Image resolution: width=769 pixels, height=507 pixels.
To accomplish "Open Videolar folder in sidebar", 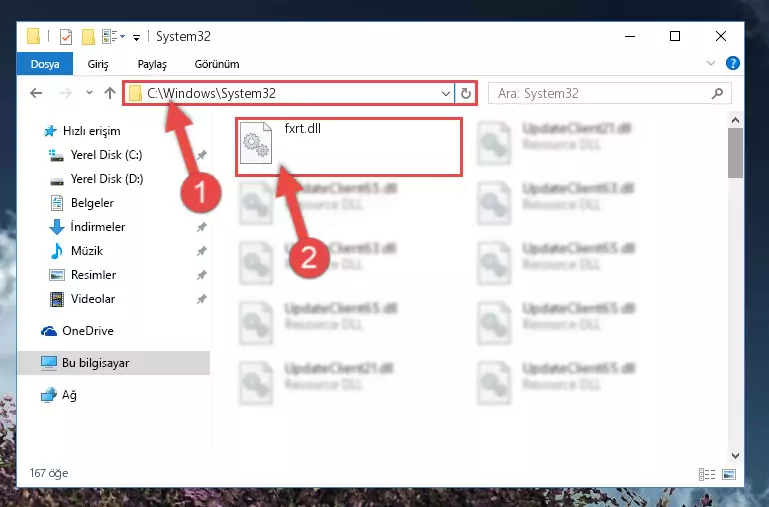I will tap(93, 299).
